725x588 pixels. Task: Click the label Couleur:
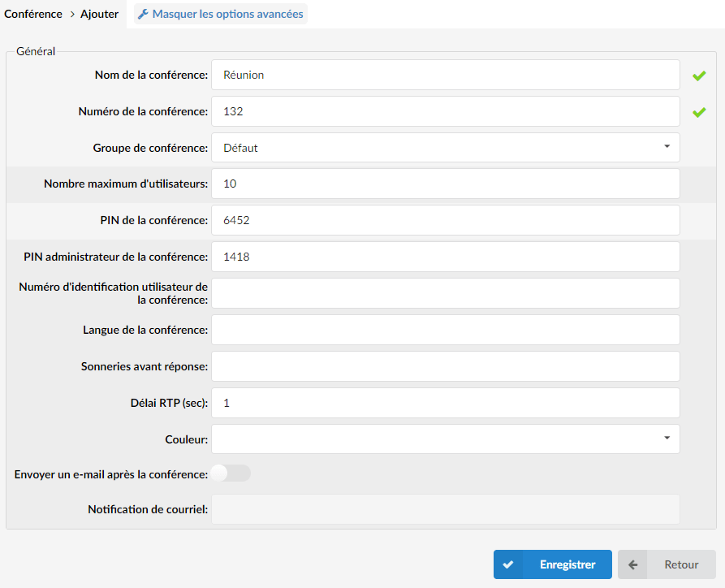(187, 439)
